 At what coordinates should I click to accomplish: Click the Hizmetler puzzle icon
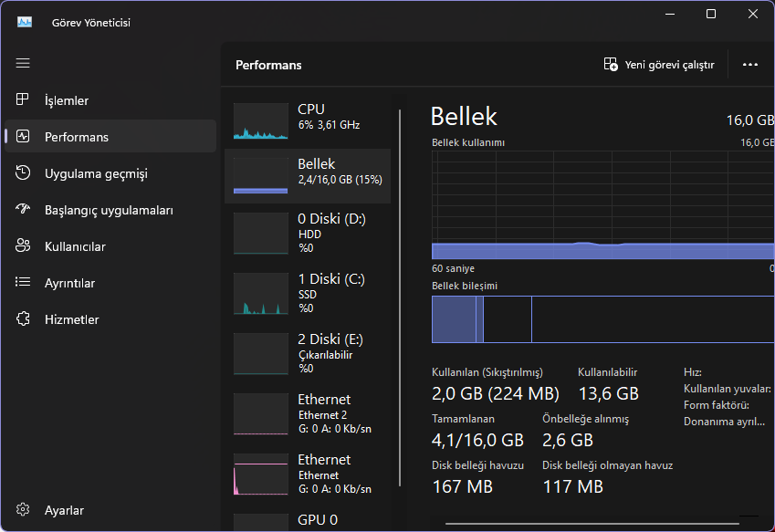(x=24, y=319)
